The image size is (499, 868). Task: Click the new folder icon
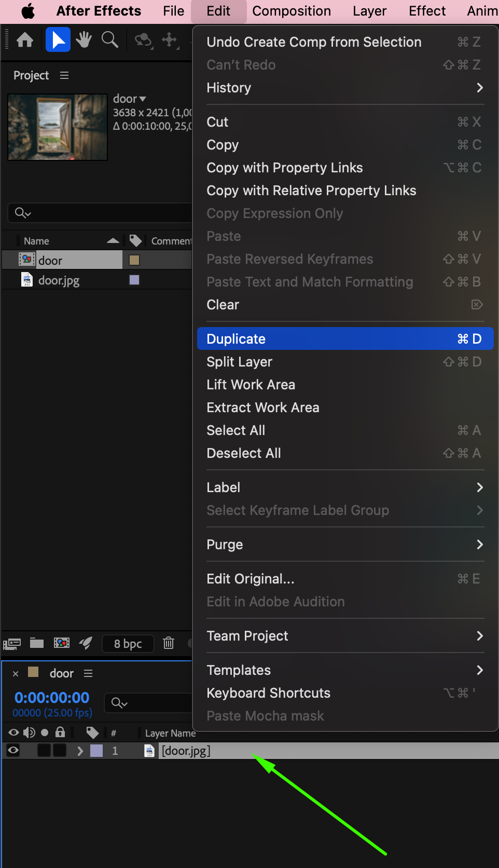(37, 643)
